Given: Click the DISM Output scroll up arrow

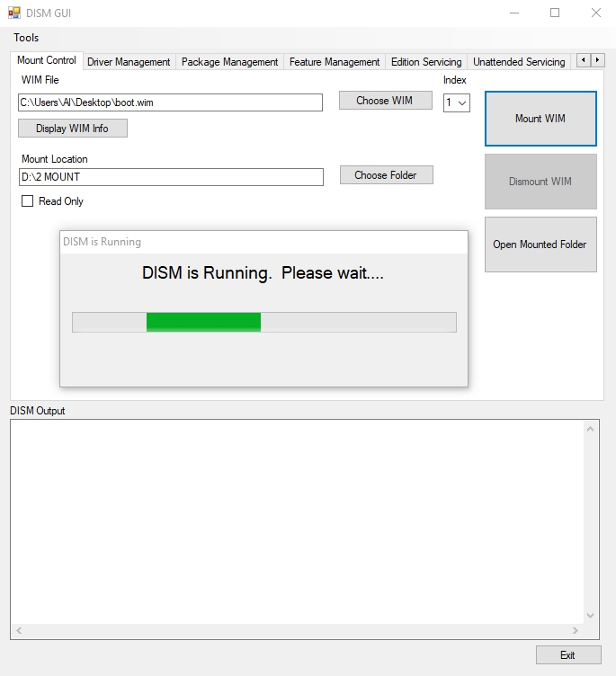Looking at the screenshot, I should click(590, 429).
